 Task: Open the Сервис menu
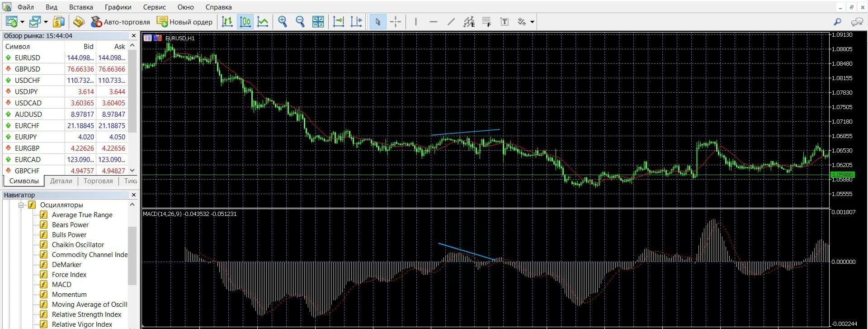155,7
